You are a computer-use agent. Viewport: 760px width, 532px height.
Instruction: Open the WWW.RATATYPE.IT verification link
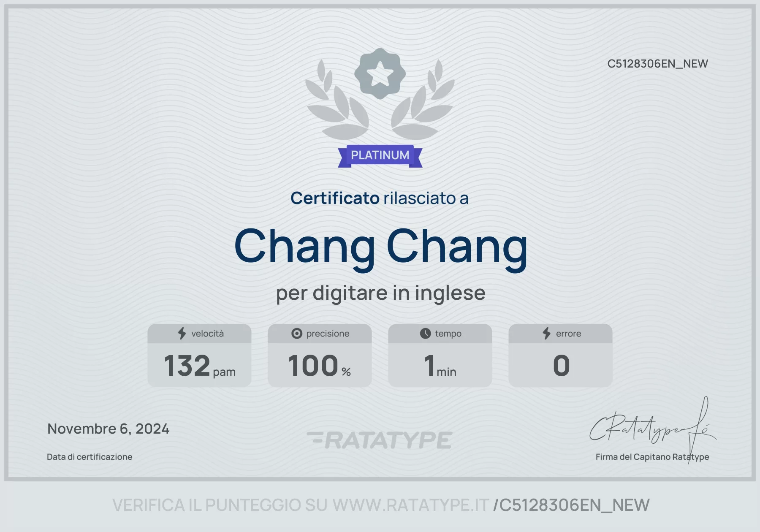click(x=410, y=505)
